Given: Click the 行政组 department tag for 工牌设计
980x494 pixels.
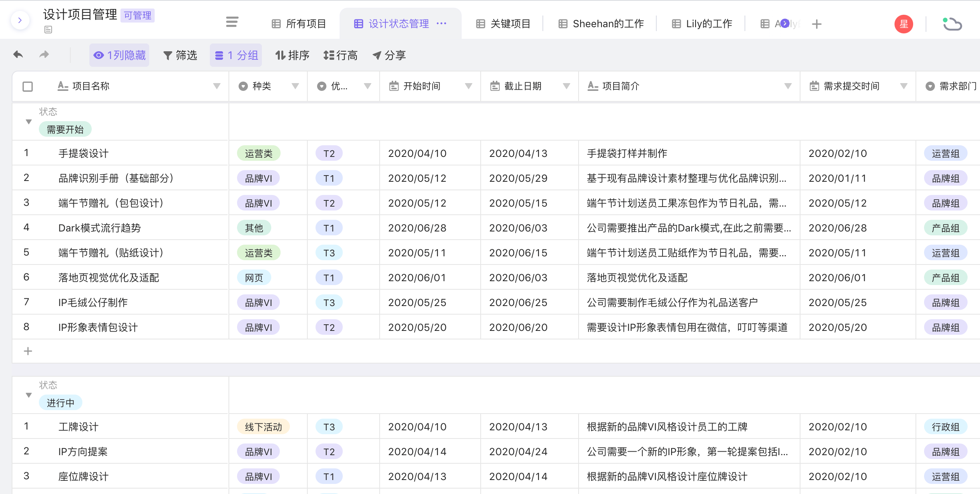Looking at the screenshot, I should [946, 427].
